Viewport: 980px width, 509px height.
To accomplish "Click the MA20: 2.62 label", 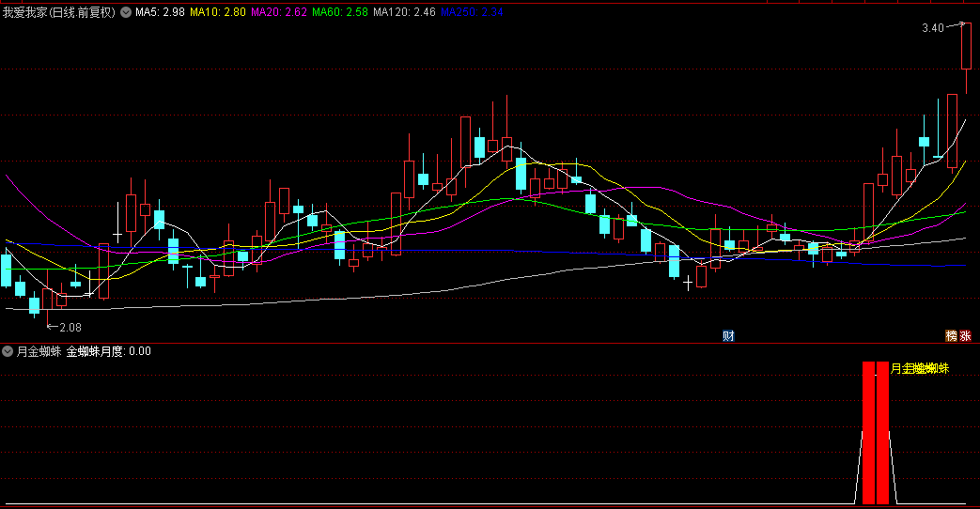I will (279, 12).
